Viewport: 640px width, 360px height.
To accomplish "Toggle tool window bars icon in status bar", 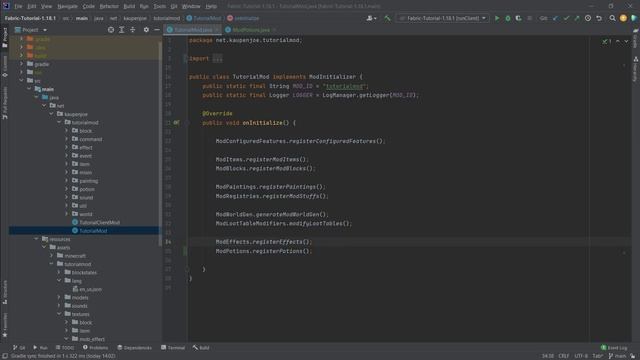I will 5,356.
